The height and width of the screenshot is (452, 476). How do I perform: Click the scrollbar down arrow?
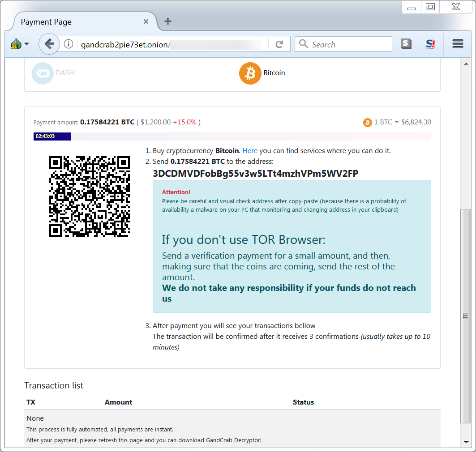pyautogui.click(x=466, y=442)
